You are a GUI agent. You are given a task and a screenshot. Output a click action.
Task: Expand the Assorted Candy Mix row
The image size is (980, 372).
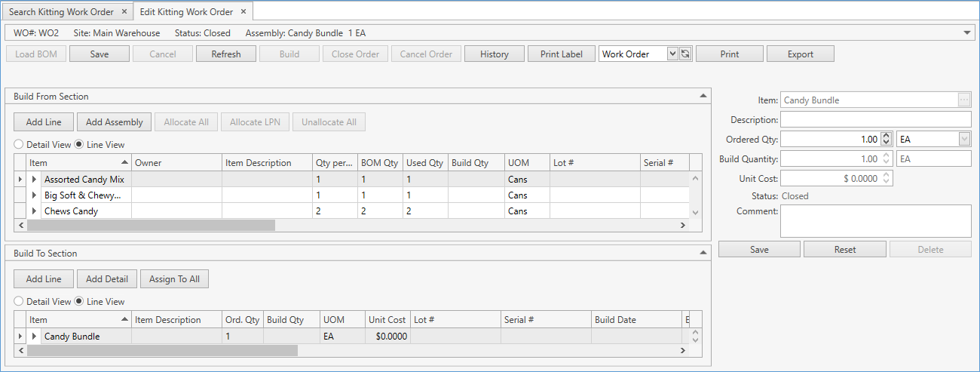[34, 180]
